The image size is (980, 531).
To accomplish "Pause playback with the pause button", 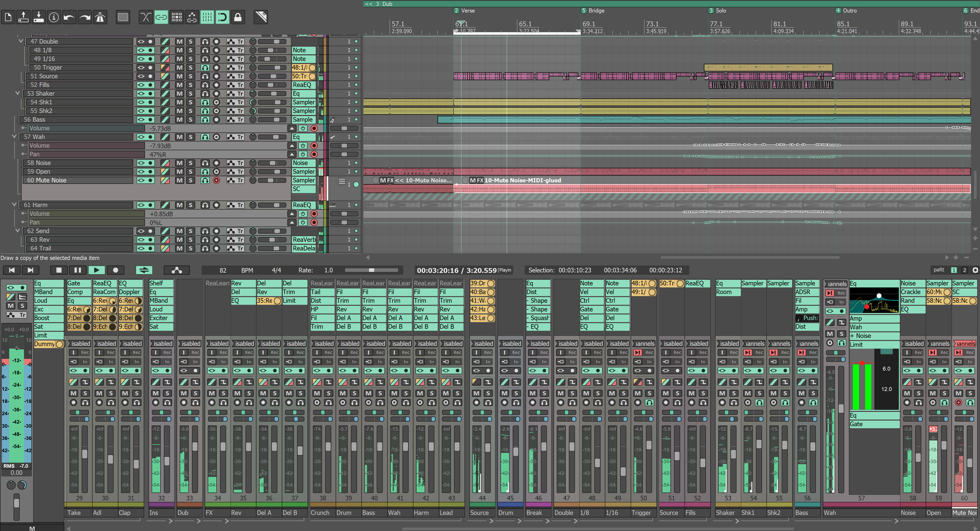I will click(78, 270).
